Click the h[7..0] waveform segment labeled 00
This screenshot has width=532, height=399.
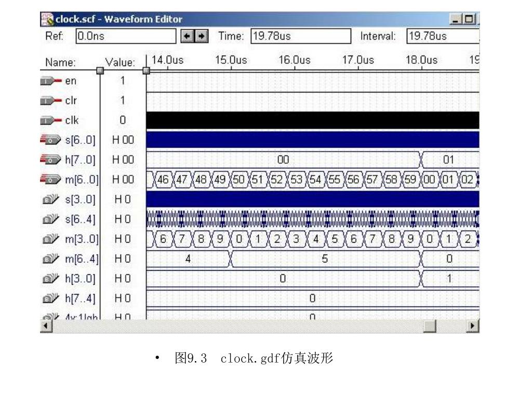[283, 159]
